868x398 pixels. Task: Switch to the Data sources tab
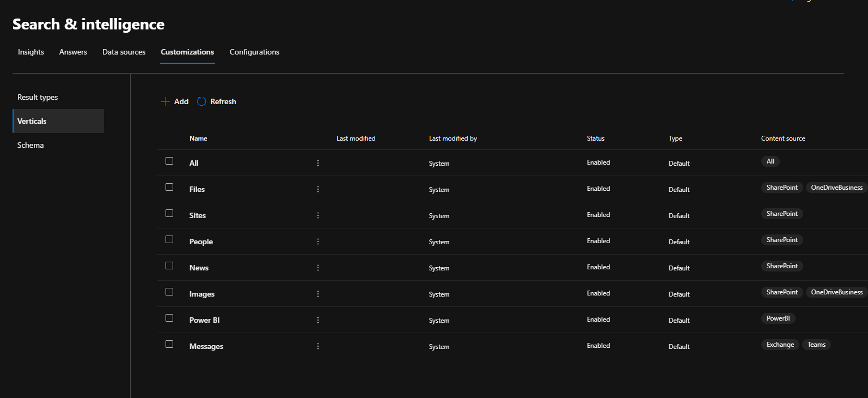[x=124, y=52]
